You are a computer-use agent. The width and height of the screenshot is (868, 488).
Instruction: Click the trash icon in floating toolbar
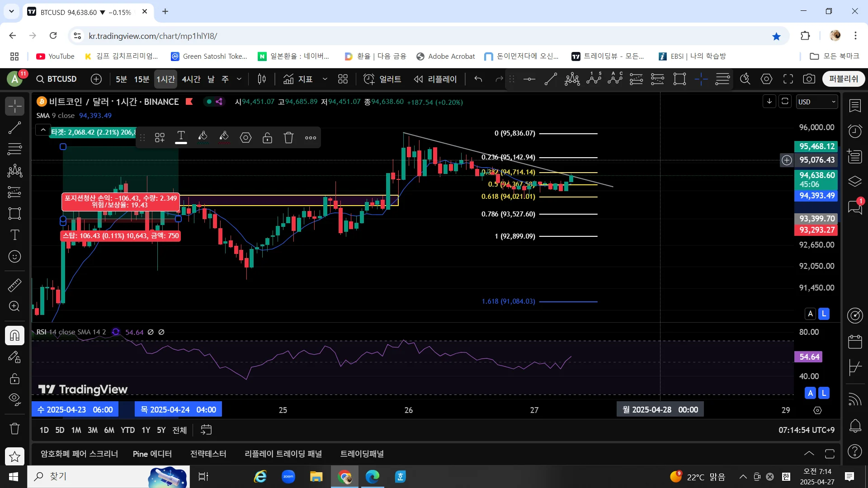[x=288, y=138]
